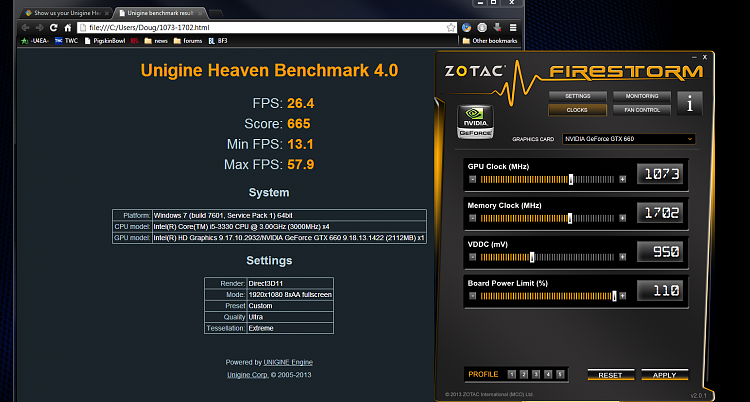Viewport: 750px width, 402px height.
Task: Open the FireStorm info button
Action: tap(690, 103)
